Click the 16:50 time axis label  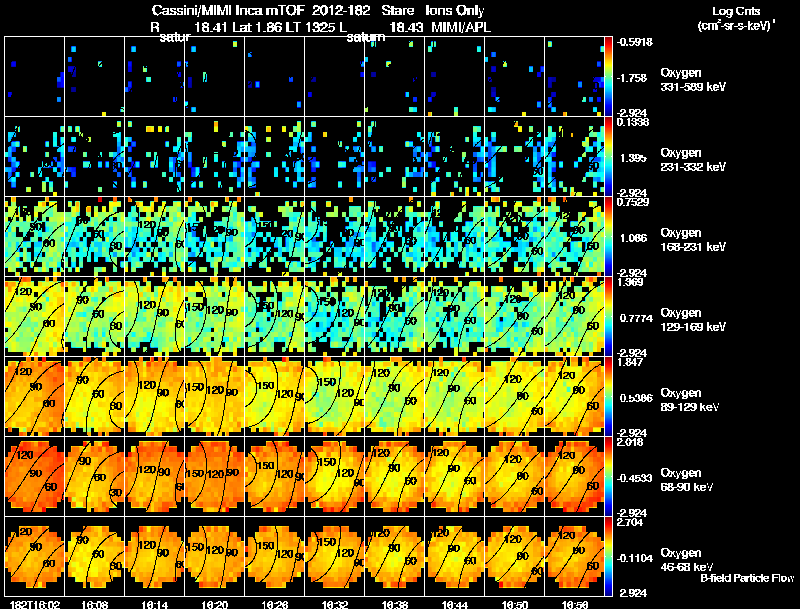[515, 604]
